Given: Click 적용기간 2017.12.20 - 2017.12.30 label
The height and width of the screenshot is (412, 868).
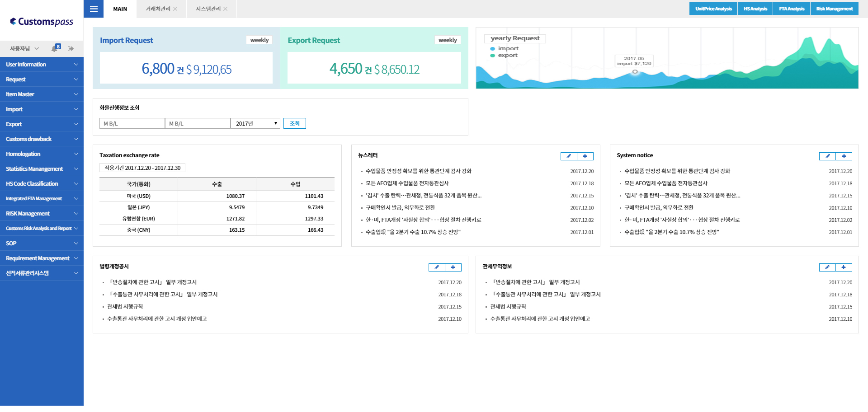Looking at the screenshot, I should (142, 168).
